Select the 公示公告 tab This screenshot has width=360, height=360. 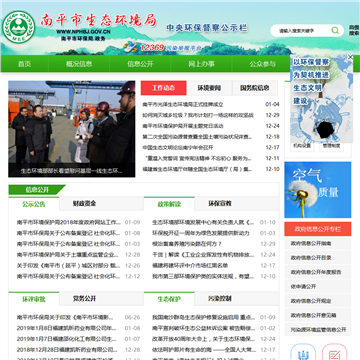34,204
